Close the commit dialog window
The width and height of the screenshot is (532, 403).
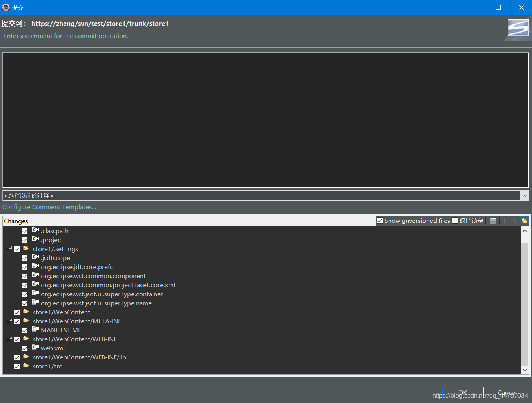521,7
